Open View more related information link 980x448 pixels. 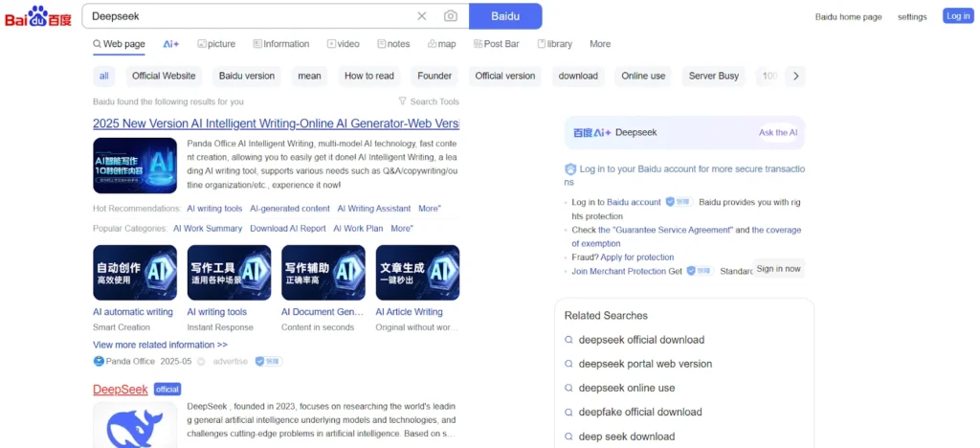click(160, 345)
